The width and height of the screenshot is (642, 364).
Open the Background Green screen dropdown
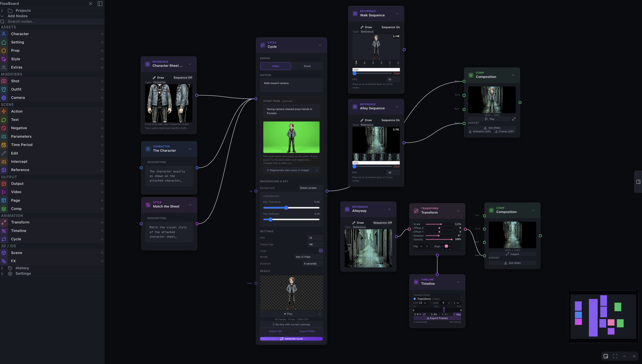(311, 188)
